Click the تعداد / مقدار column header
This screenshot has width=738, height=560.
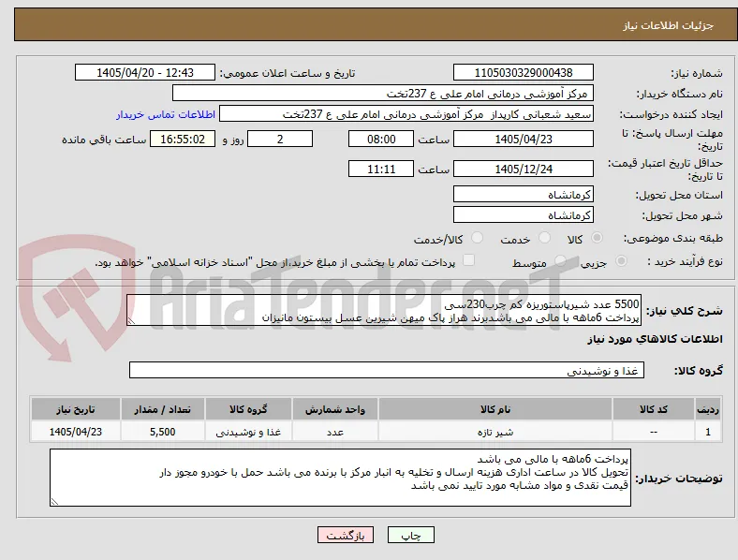point(163,409)
